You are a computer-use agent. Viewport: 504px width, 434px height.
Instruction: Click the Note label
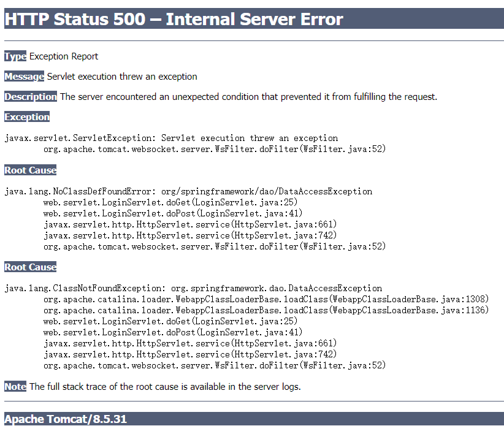[x=14, y=387]
